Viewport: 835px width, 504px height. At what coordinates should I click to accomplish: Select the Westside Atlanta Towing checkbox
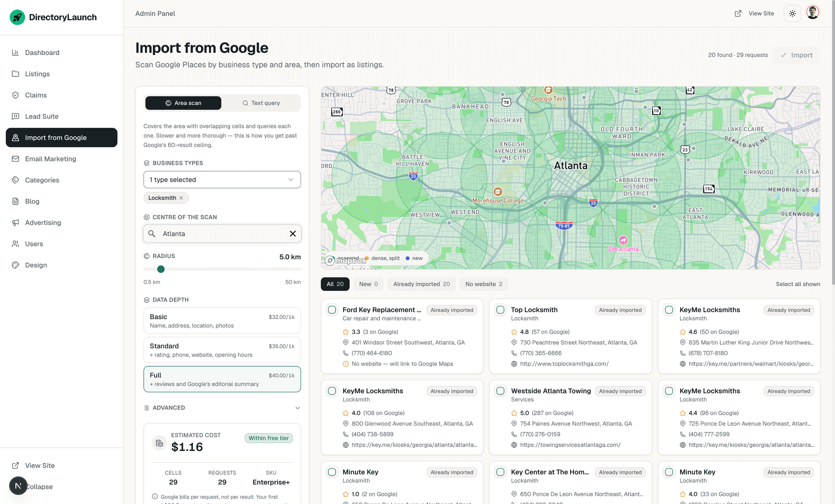[500, 391]
